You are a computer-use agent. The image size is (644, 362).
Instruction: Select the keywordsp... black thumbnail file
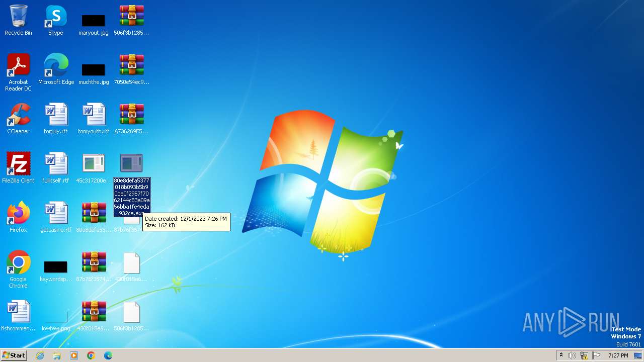pos(56,270)
